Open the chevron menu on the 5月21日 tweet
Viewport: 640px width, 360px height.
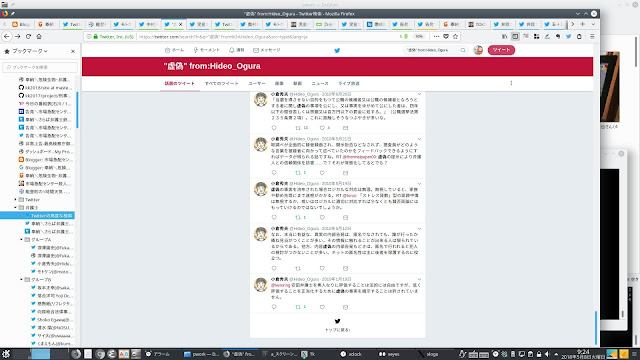(x=419, y=139)
